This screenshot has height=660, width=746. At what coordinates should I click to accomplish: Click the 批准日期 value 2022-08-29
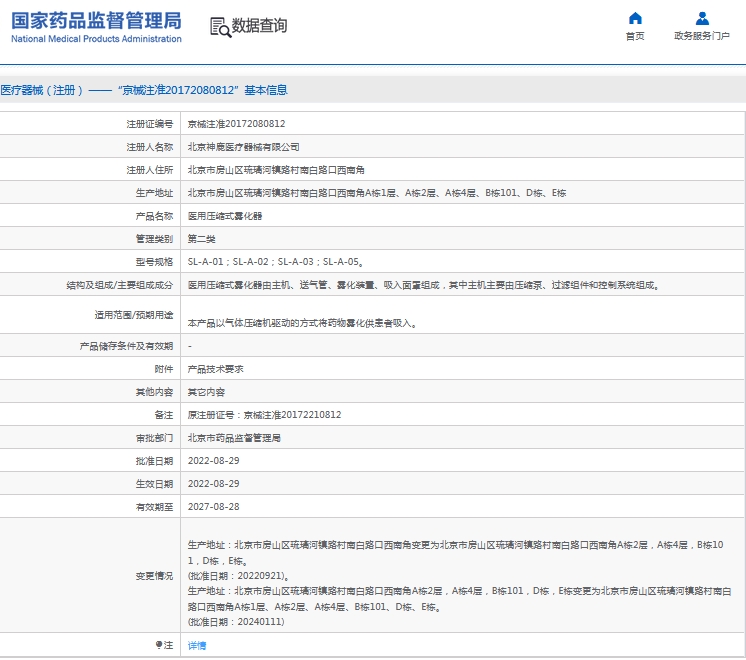coord(214,461)
